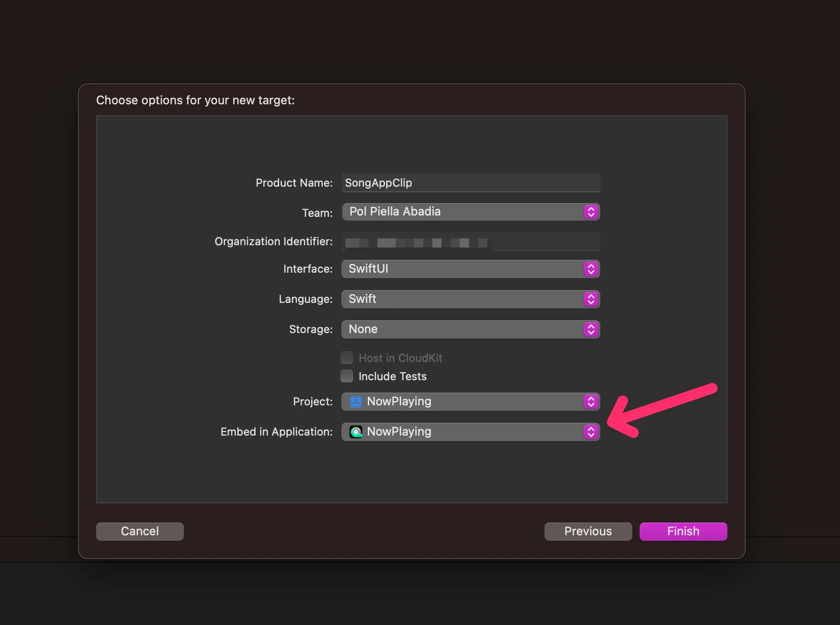This screenshot has height=625, width=840.
Task: Click the Host in CloudKit checkbox
Action: [347, 357]
